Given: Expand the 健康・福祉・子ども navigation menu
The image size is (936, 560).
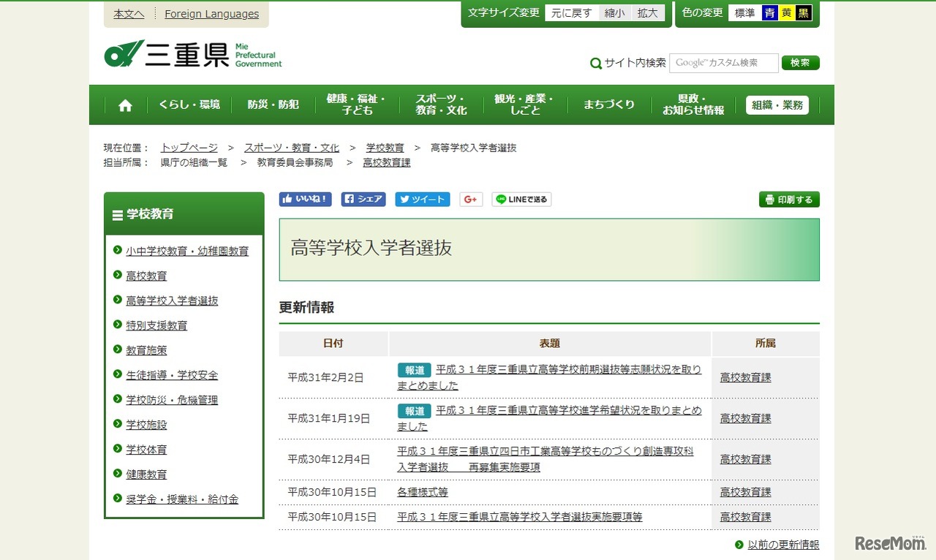Looking at the screenshot, I should coord(356,105).
